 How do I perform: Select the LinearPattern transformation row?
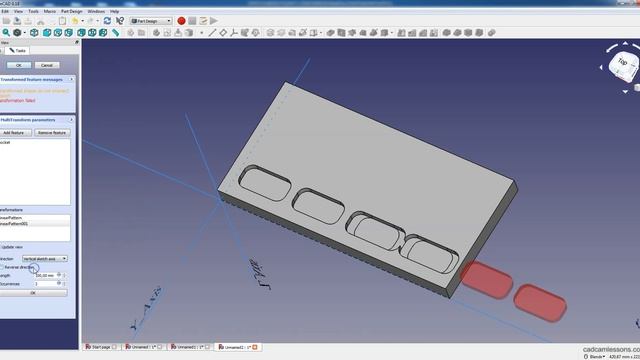(35, 218)
